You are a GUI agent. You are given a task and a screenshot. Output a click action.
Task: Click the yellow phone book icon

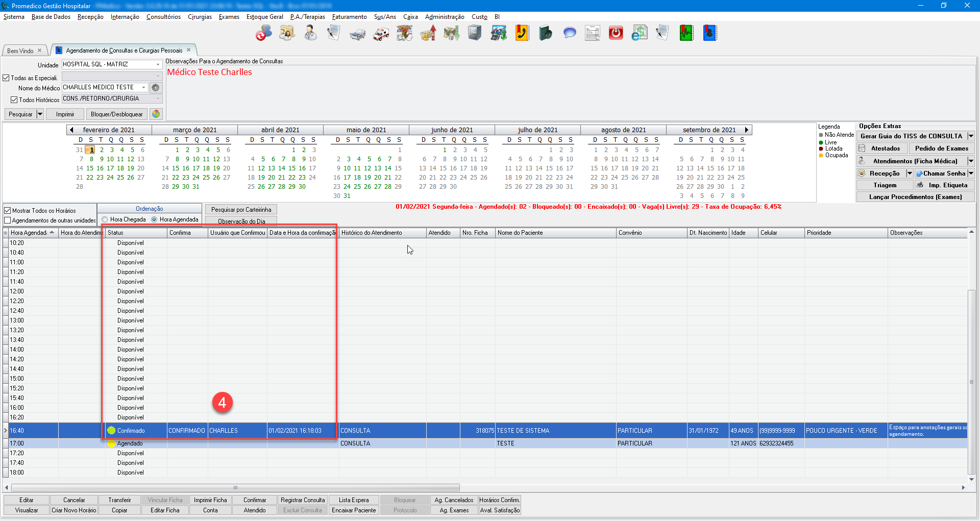click(522, 34)
